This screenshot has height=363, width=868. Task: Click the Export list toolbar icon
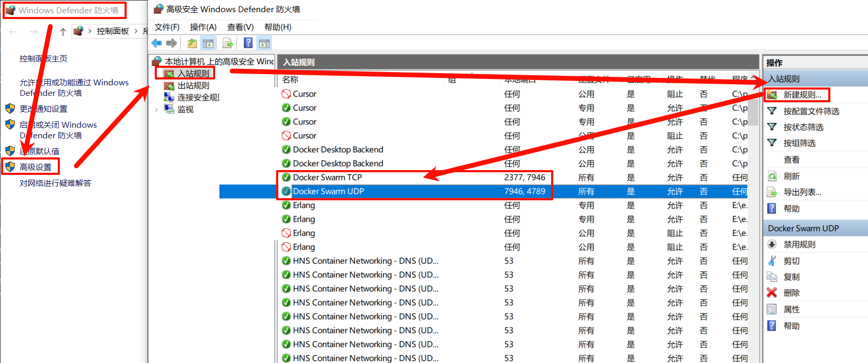click(228, 43)
